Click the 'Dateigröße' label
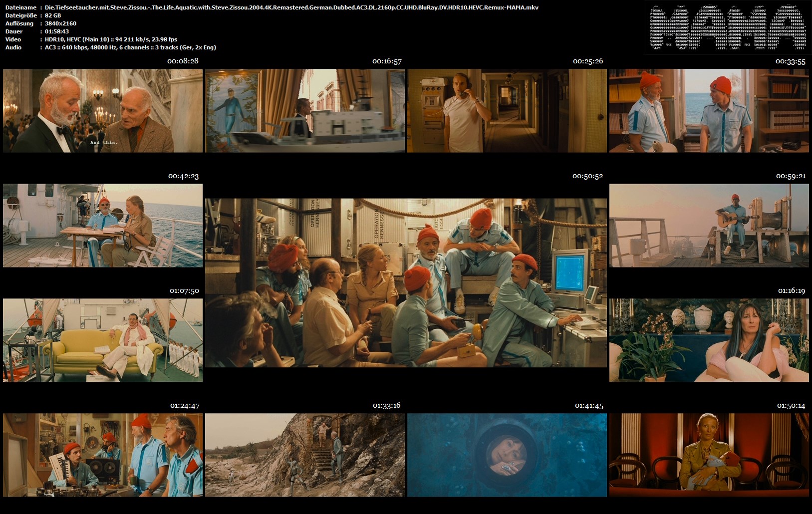The height and width of the screenshot is (514, 812). 20,15
